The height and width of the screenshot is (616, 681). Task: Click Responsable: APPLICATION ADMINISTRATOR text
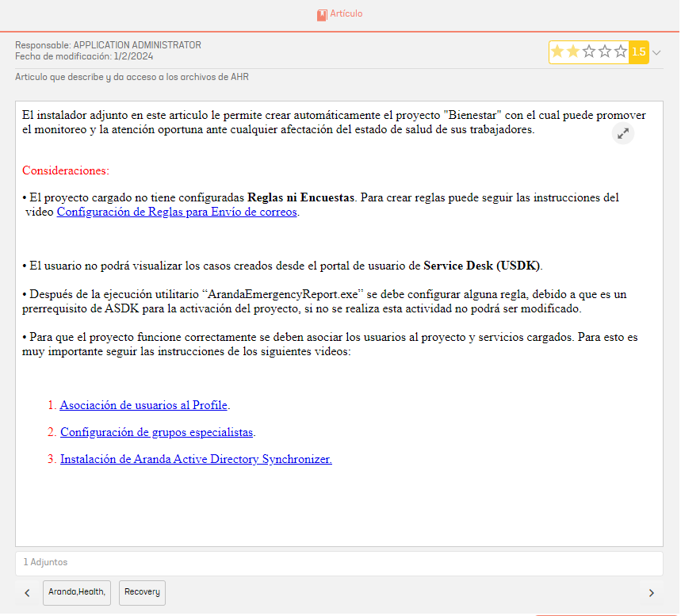click(x=108, y=45)
